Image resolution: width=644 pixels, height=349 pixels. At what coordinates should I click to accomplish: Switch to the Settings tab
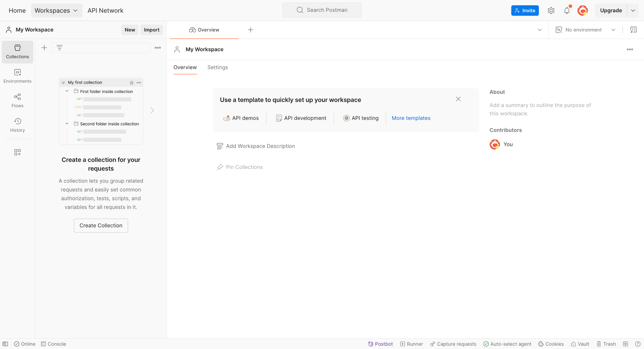coord(217,67)
